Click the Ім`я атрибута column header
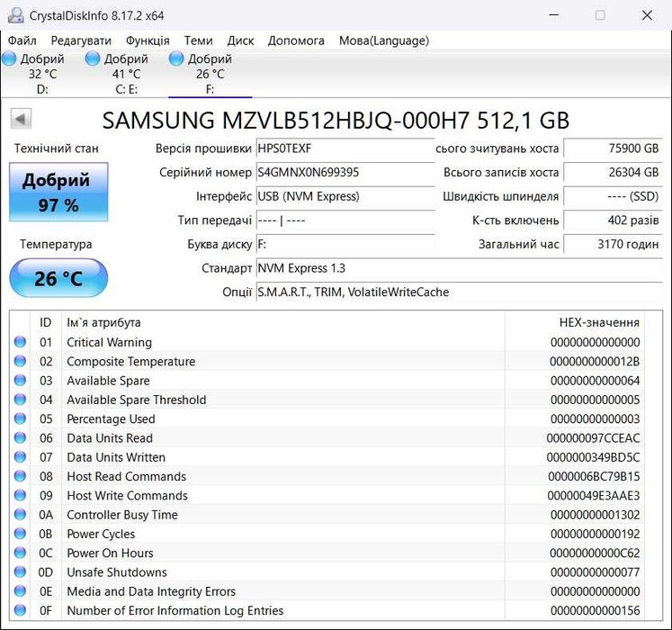 pos(282,322)
